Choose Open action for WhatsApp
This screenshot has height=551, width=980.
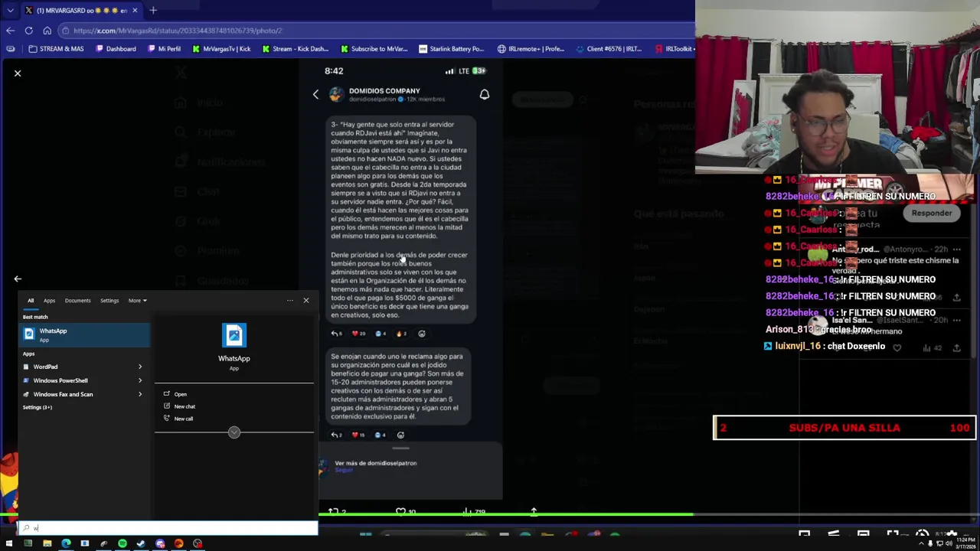pyautogui.click(x=180, y=394)
